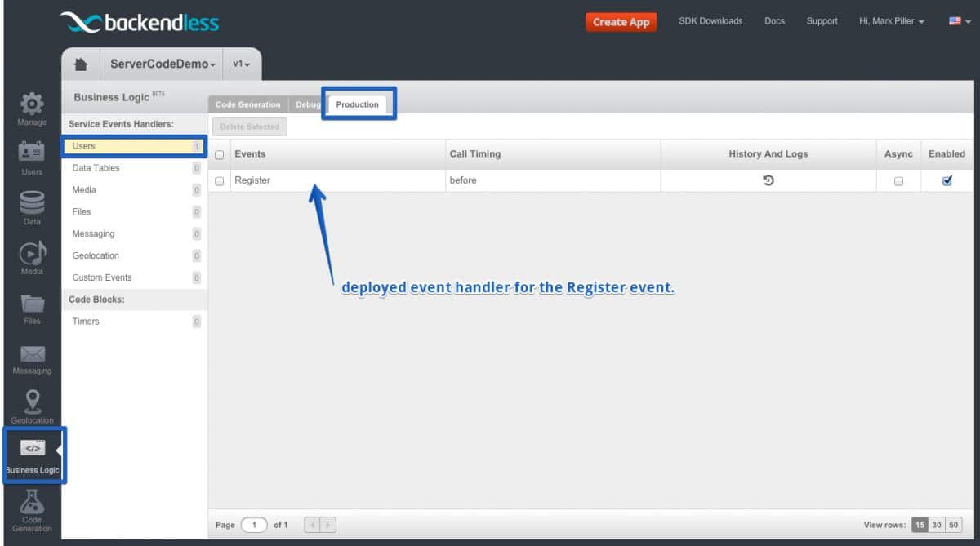Open the SDK Downloads link
Image resolution: width=980 pixels, height=546 pixels.
pos(710,21)
